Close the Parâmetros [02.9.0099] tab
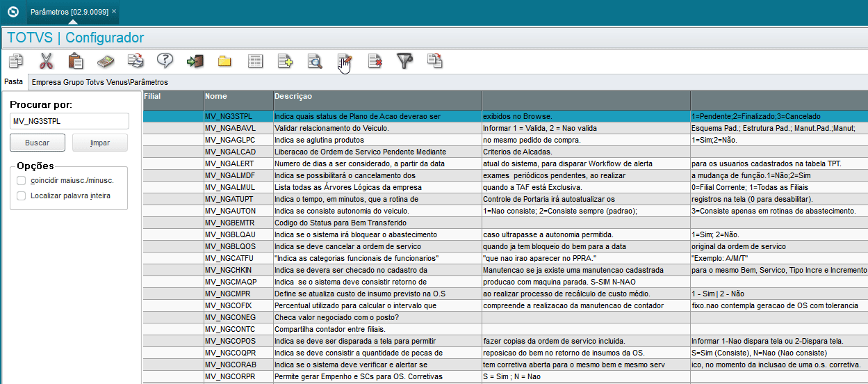 (114, 11)
